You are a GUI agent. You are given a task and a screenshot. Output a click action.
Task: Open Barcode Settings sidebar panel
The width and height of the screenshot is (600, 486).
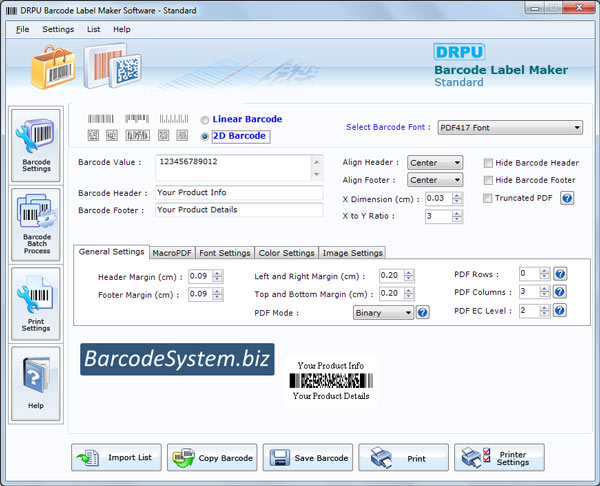tap(36, 145)
